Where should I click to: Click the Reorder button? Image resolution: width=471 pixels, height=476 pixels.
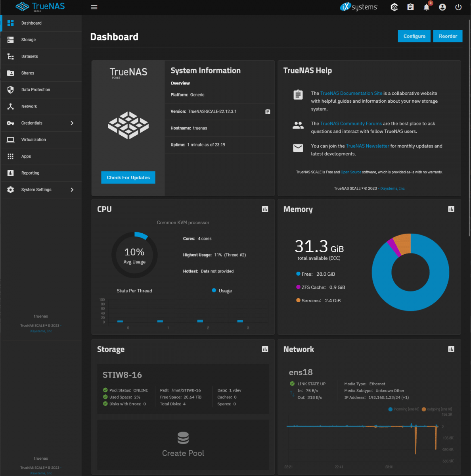point(448,36)
